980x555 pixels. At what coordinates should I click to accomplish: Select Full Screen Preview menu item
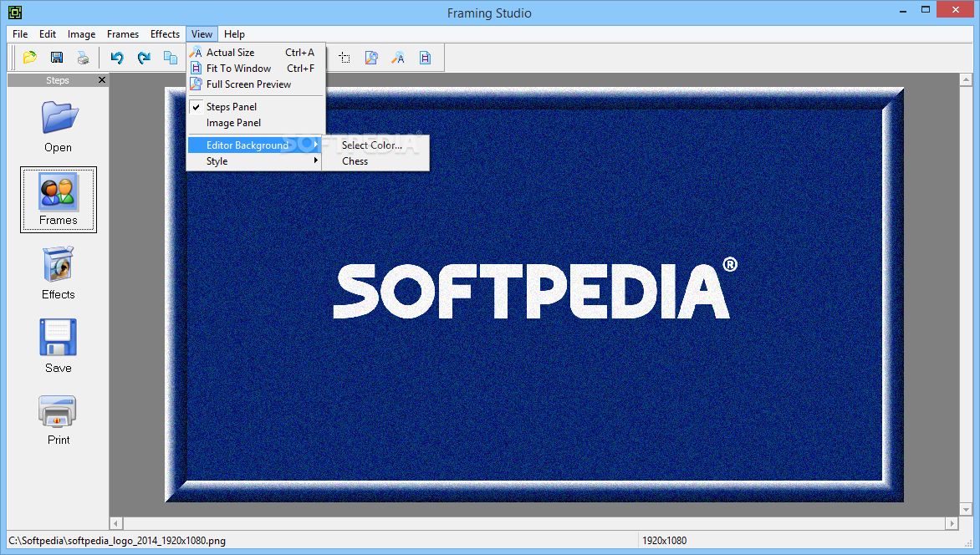pyautogui.click(x=255, y=84)
